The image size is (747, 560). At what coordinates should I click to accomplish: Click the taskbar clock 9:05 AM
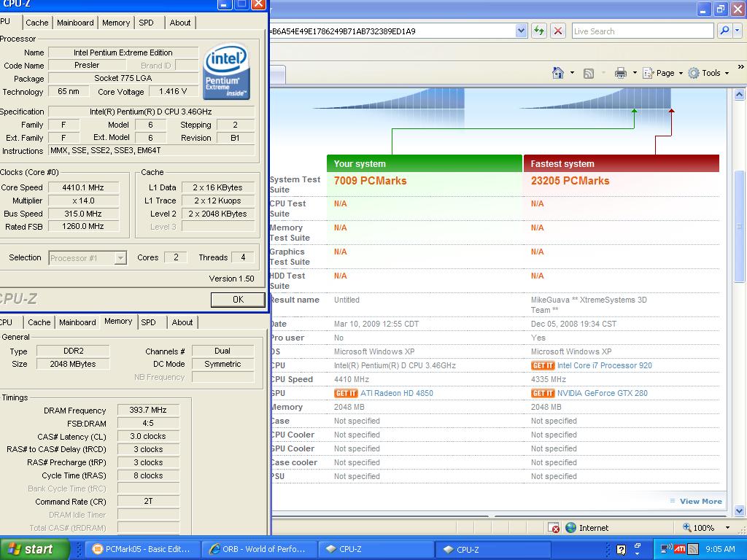[720, 549]
